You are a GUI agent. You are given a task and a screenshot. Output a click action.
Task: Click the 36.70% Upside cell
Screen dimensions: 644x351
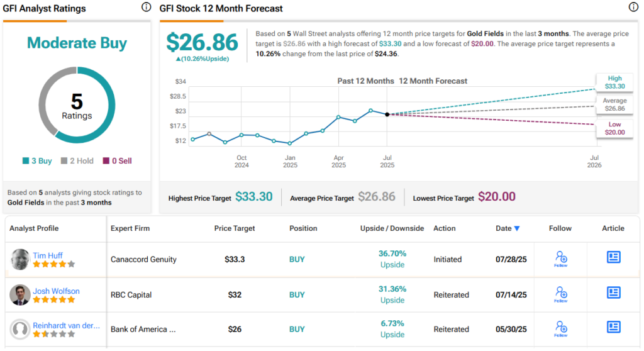click(x=392, y=259)
